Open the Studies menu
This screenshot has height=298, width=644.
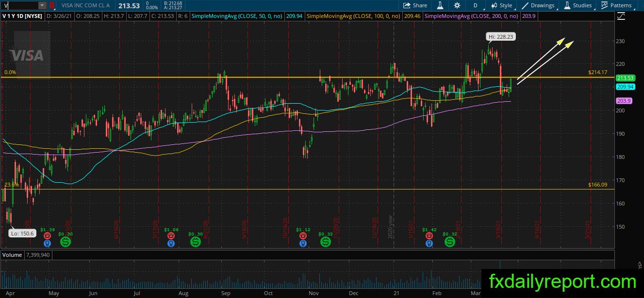coord(578,5)
